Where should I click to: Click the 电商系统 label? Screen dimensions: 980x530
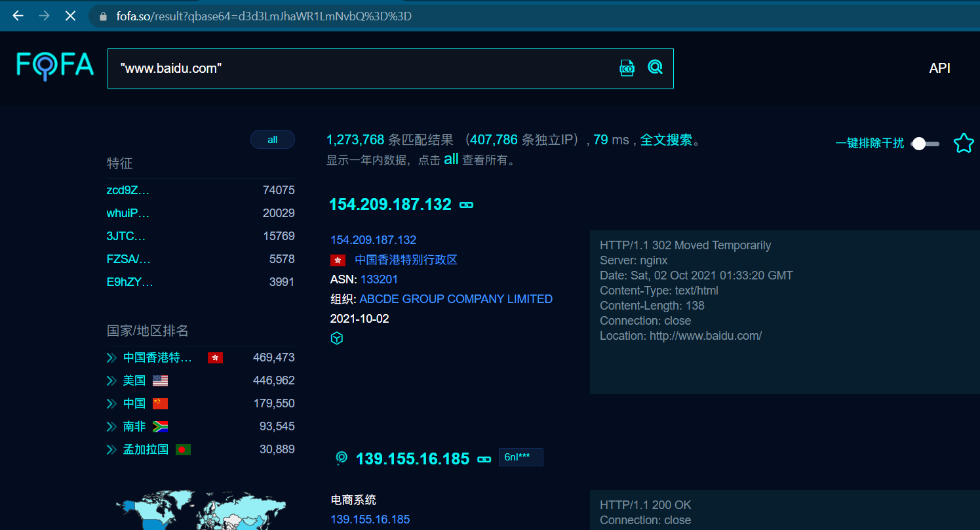point(353,500)
